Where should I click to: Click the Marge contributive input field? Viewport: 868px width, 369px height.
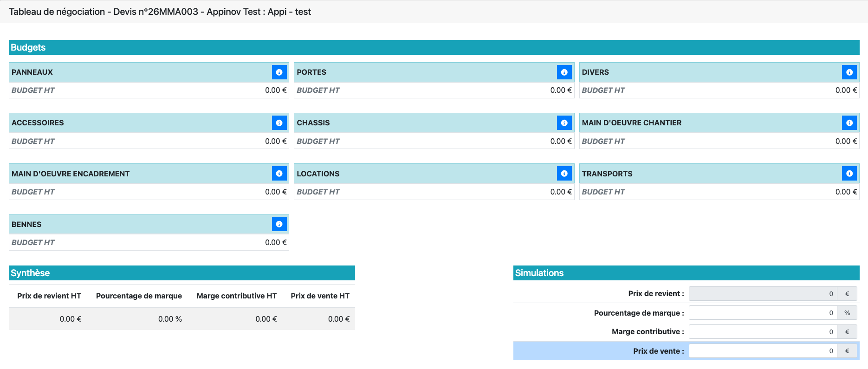click(x=763, y=332)
